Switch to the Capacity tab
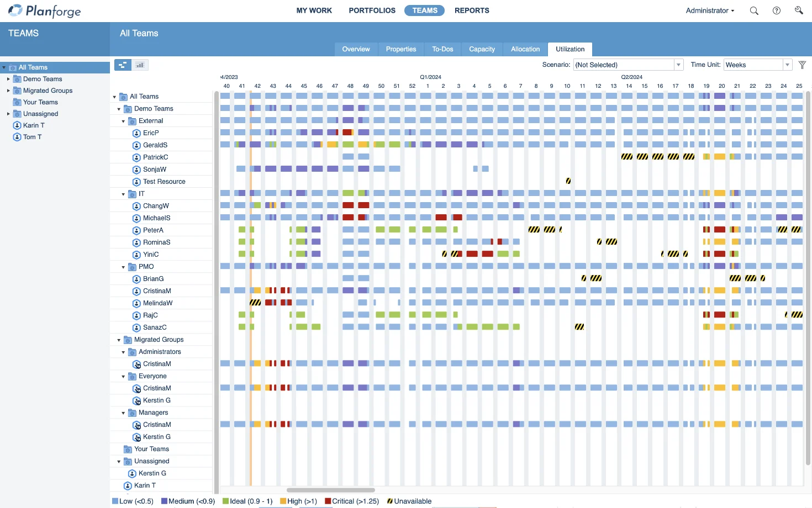The image size is (812, 508). pos(482,49)
